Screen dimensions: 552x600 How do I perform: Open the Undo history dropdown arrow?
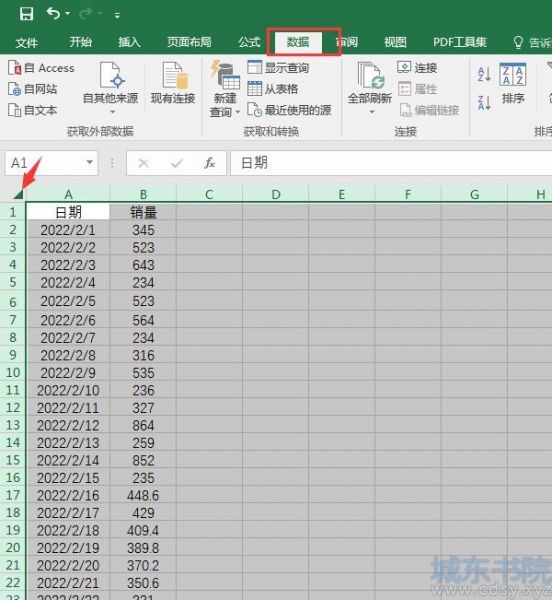click(x=68, y=14)
